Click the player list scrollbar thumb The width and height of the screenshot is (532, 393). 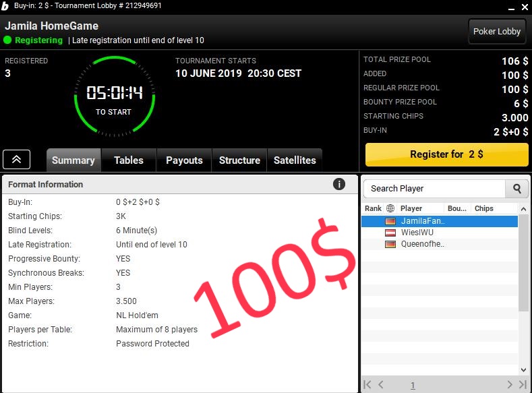tap(523, 263)
